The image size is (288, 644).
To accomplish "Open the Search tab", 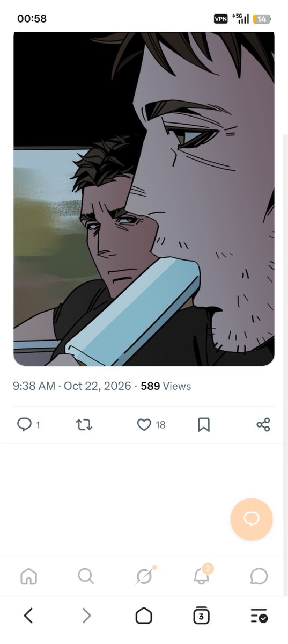I will [x=86, y=576].
